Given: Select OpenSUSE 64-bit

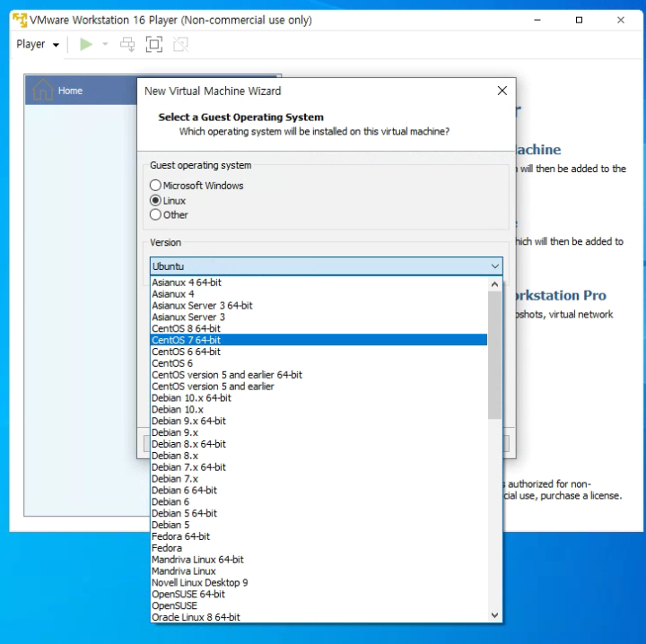Looking at the screenshot, I should [x=319, y=594].
